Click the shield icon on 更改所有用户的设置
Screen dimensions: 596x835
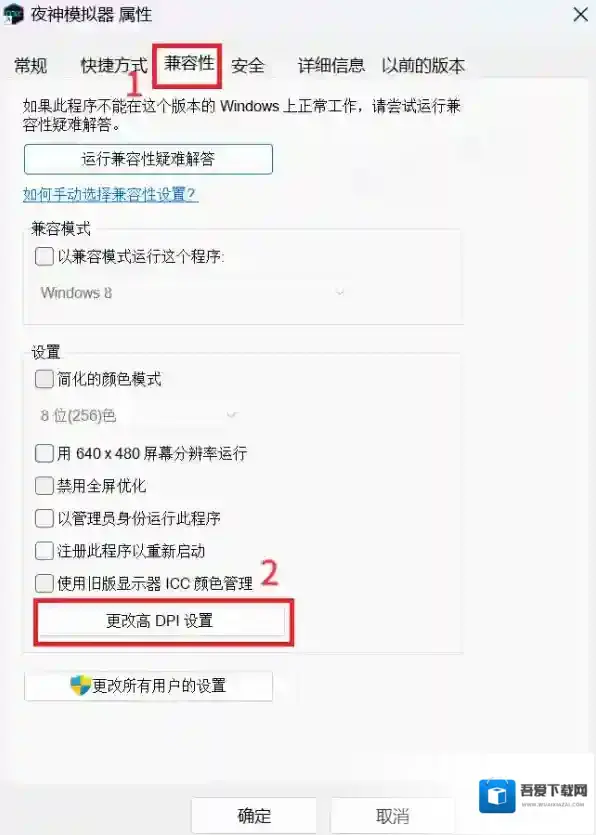[x=80, y=685]
